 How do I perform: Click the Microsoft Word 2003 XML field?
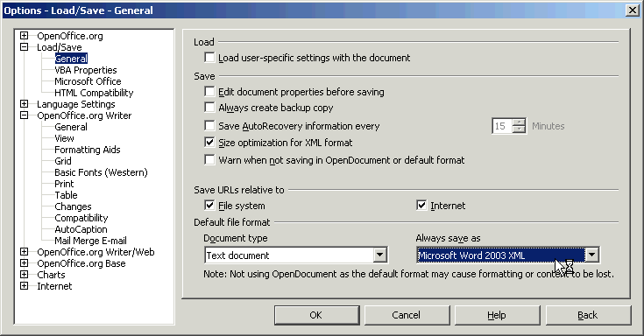pos(500,255)
